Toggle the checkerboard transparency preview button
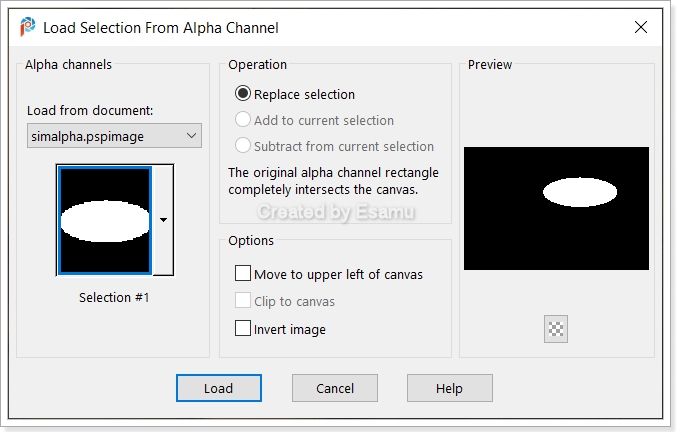The height and width of the screenshot is (432, 676). click(556, 329)
